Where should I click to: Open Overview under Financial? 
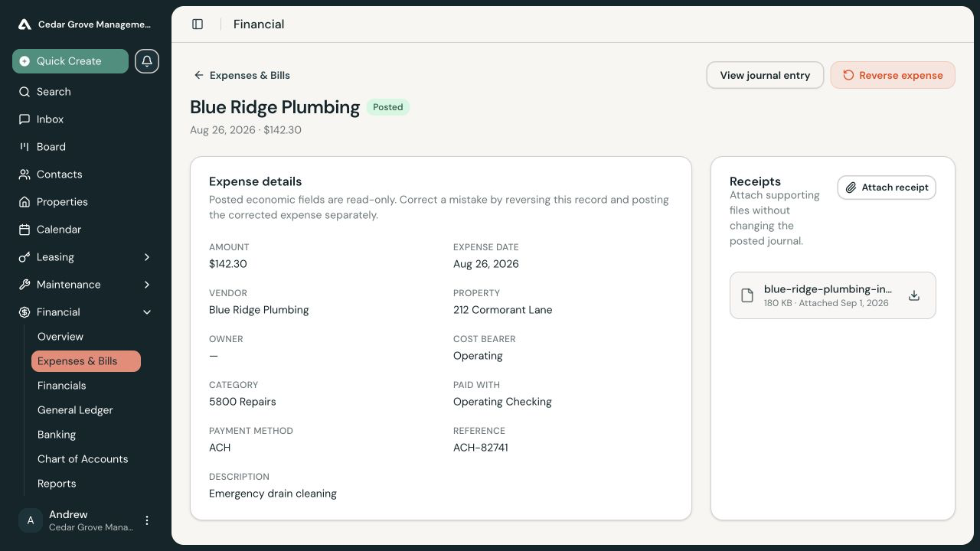pyautogui.click(x=60, y=337)
